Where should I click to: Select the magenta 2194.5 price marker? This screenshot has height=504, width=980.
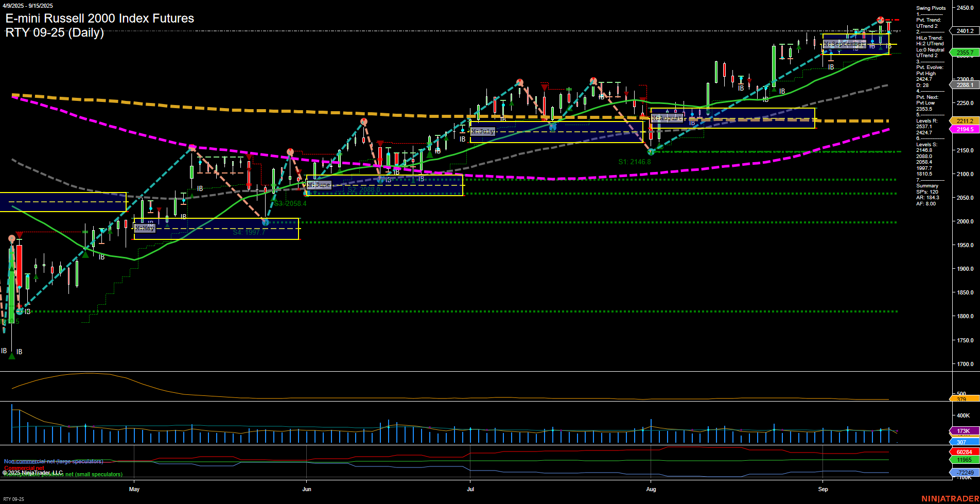(x=965, y=129)
